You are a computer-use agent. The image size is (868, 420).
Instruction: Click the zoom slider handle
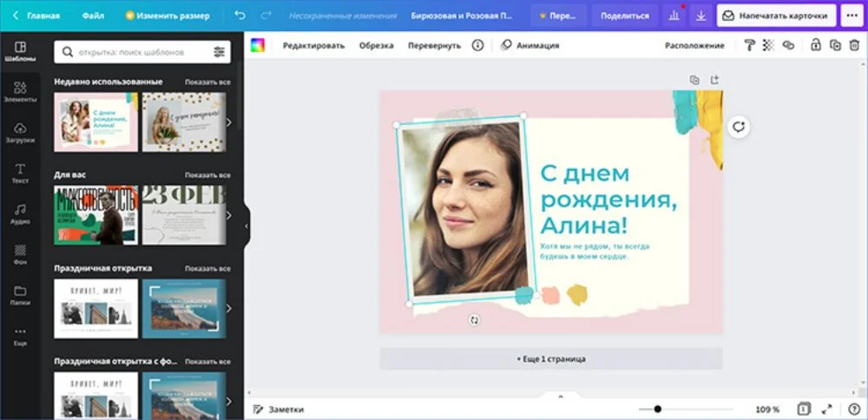pyautogui.click(x=658, y=409)
